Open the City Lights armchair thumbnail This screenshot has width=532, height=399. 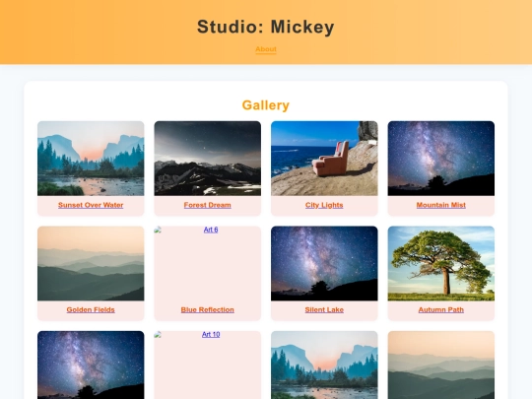pyautogui.click(x=324, y=158)
